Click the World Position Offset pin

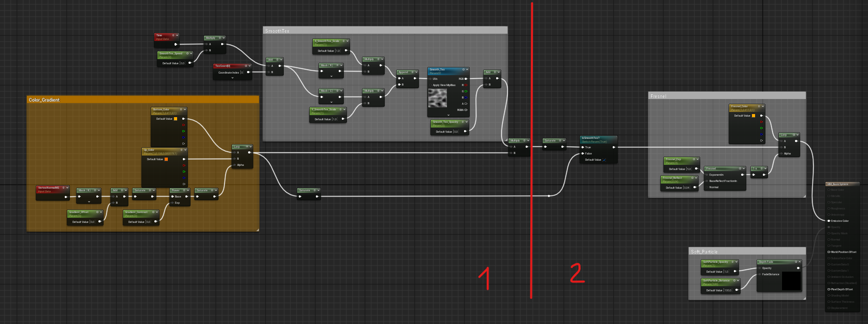tap(829, 252)
